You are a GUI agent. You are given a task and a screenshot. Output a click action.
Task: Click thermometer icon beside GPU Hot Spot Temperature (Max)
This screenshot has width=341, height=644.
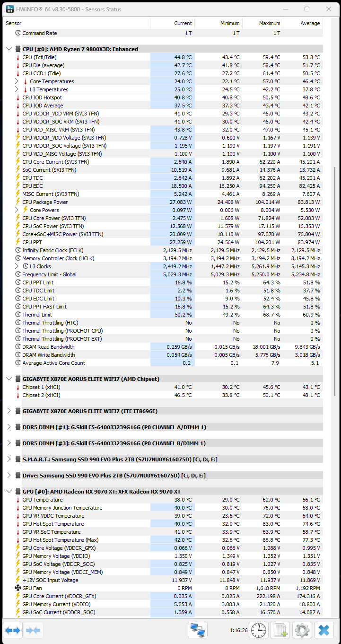[x=18, y=540]
